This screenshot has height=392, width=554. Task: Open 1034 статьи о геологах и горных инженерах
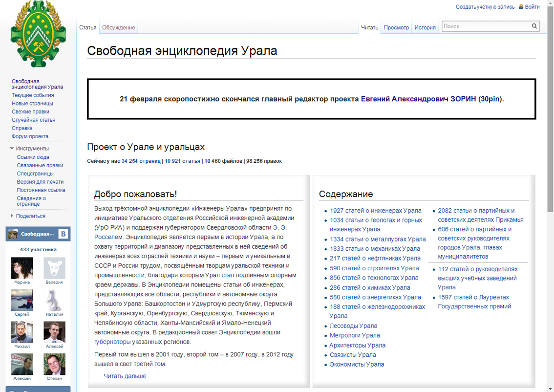[x=376, y=224]
